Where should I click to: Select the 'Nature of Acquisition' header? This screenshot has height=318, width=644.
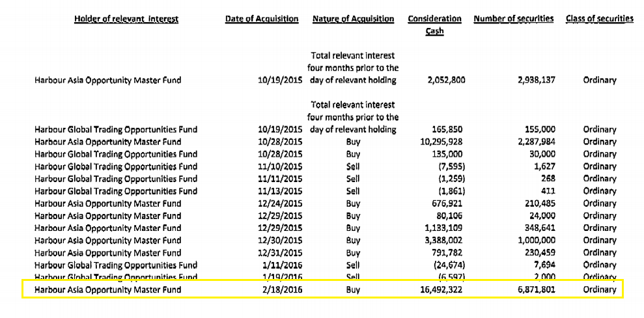353,20
